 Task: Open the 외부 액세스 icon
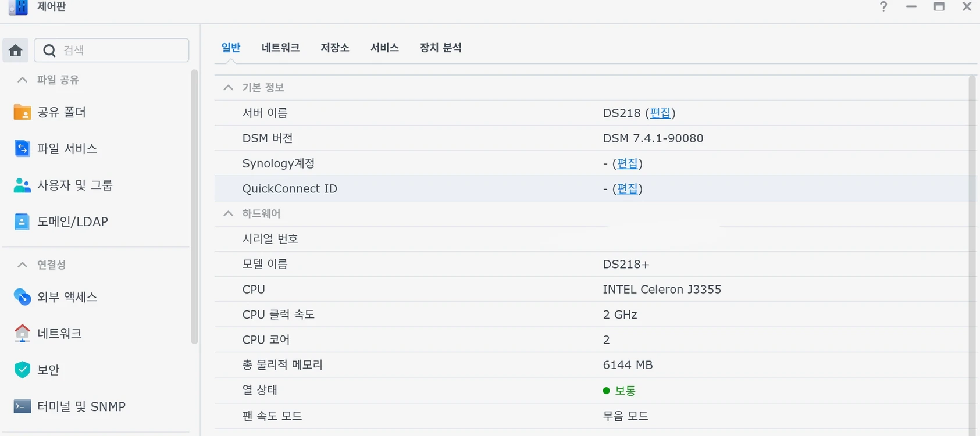click(x=22, y=297)
